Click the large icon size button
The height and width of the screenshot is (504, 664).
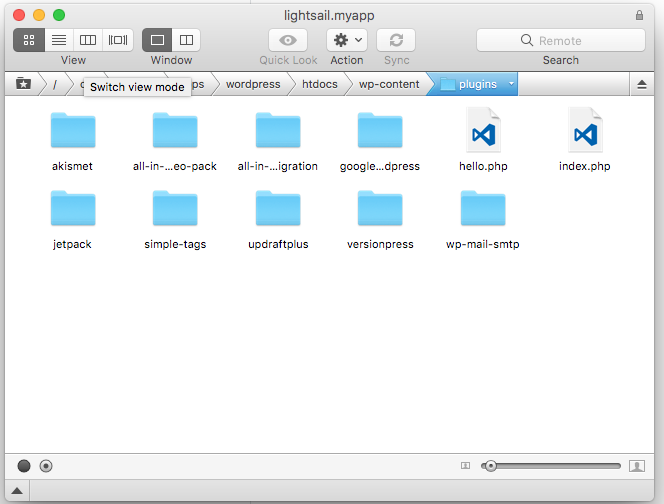point(637,466)
